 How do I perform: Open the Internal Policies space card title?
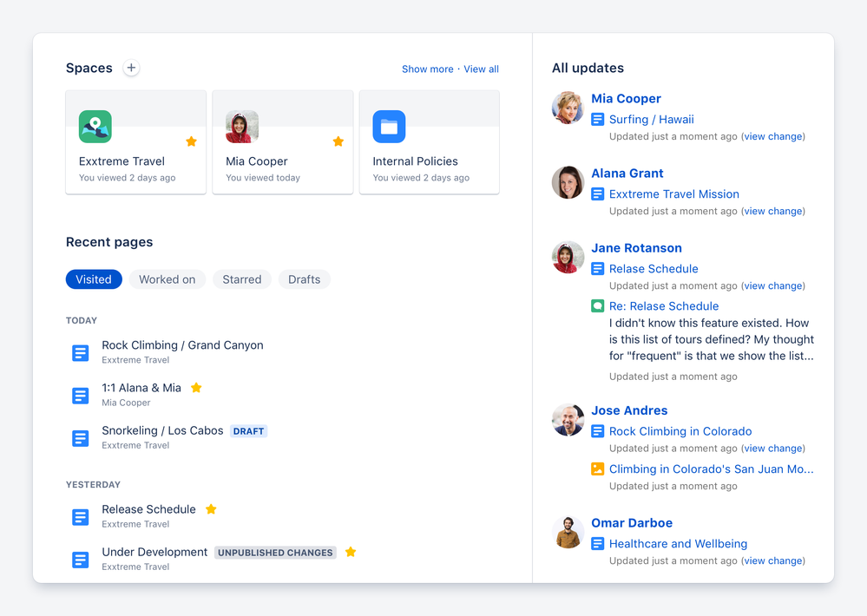(x=415, y=161)
